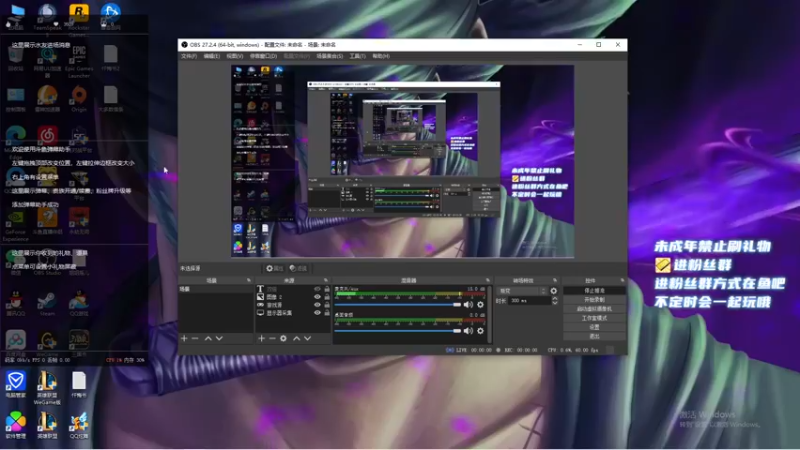The image size is (800, 450).
Task: Adjust the microphone volume slider
Action: tap(397, 305)
